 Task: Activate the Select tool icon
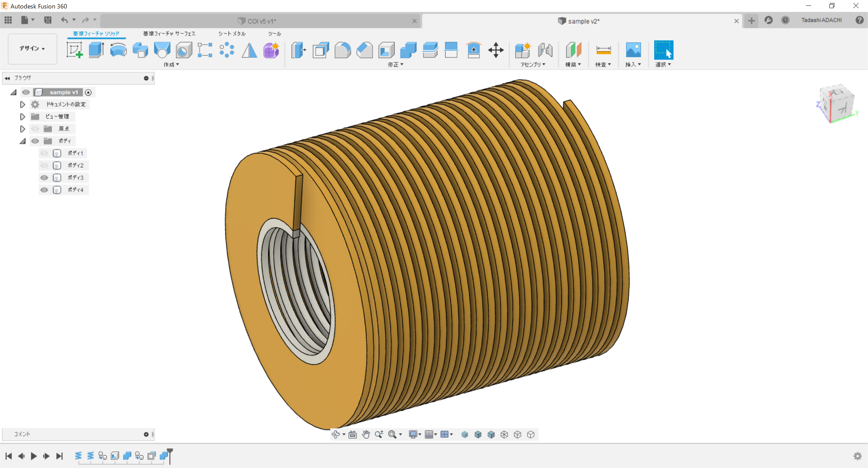(664, 50)
